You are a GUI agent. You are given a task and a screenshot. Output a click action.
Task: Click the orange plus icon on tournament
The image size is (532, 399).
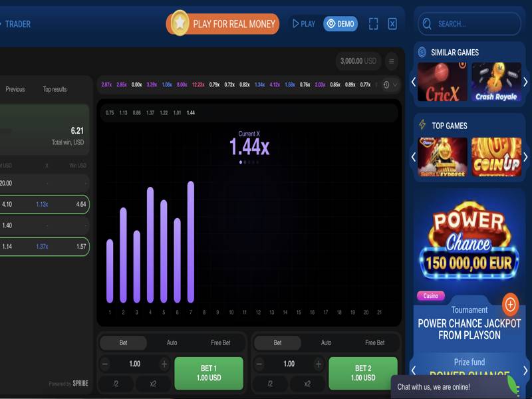coord(510,305)
